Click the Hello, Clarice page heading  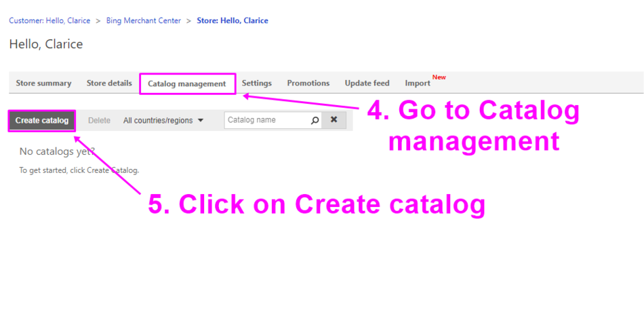(46, 45)
